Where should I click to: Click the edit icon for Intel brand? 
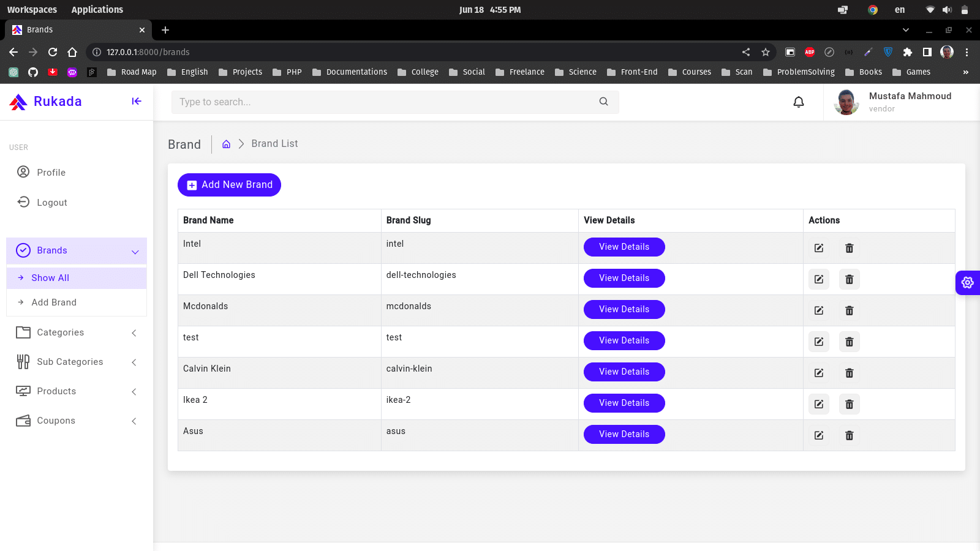(818, 248)
